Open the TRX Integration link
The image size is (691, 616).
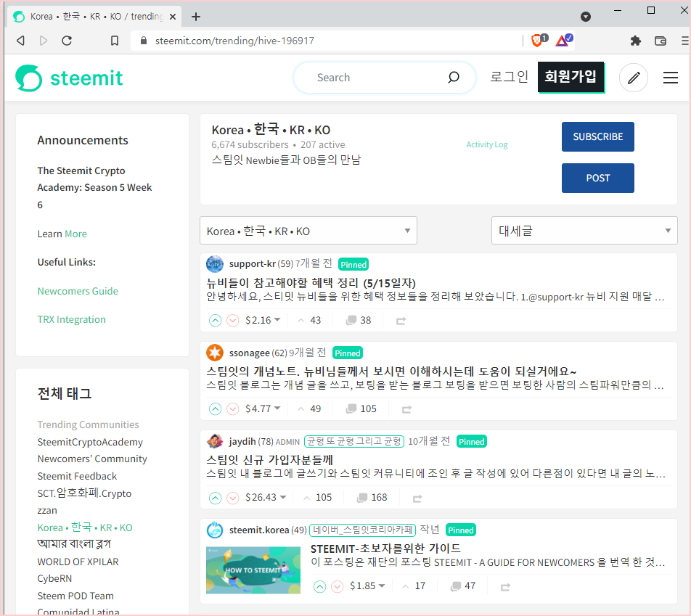point(71,319)
